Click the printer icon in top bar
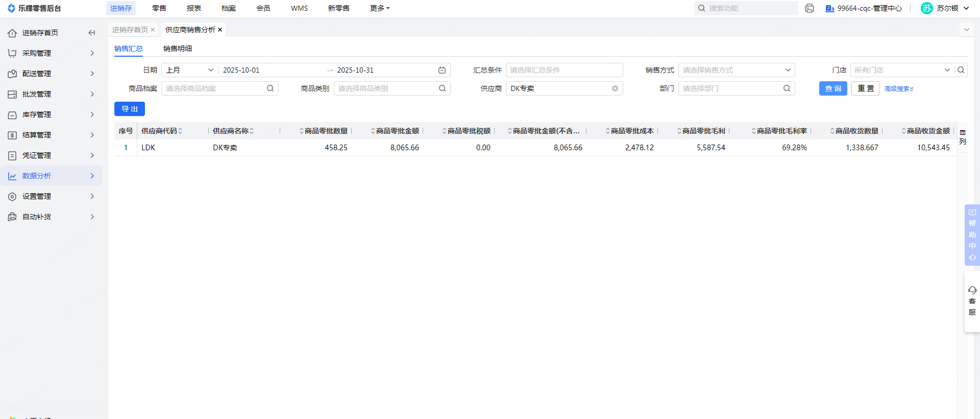The height and width of the screenshot is (419, 980). [x=809, y=8]
